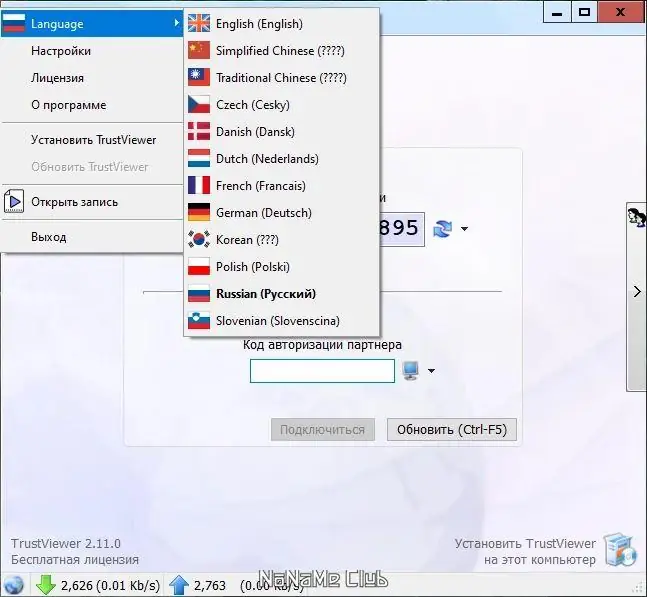Select Polish (Polski) language
This screenshot has height=597, width=647.
click(x=281, y=267)
